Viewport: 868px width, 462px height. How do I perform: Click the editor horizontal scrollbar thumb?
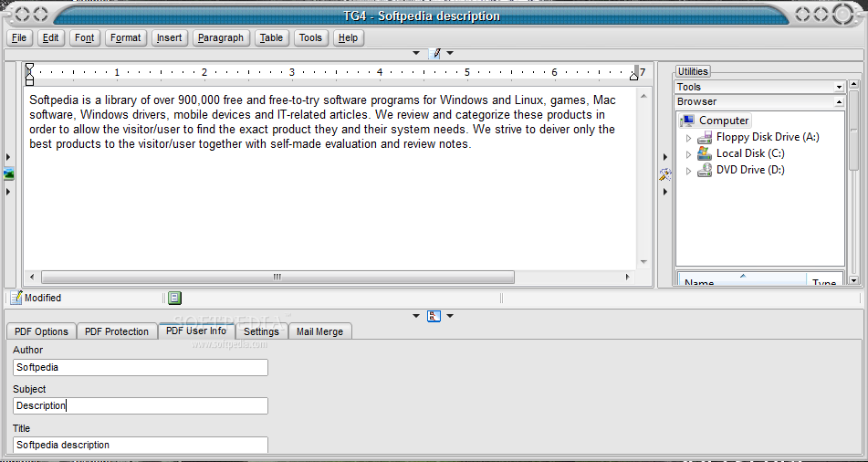tap(277, 277)
